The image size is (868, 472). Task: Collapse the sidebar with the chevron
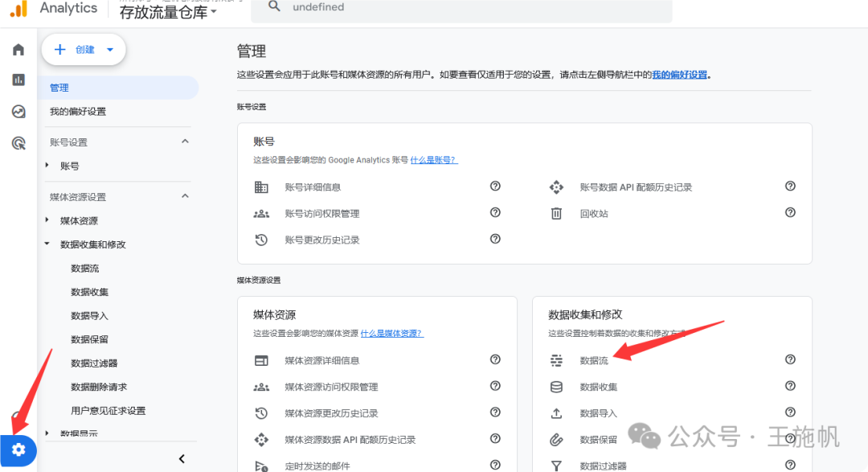182,458
